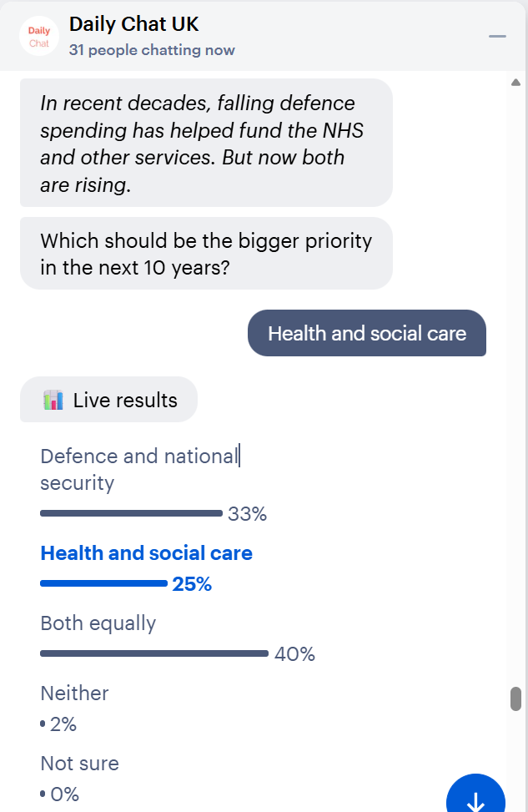Click the bar chart icon beside Live results
The width and height of the screenshot is (528, 812).
click(x=53, y=400)
